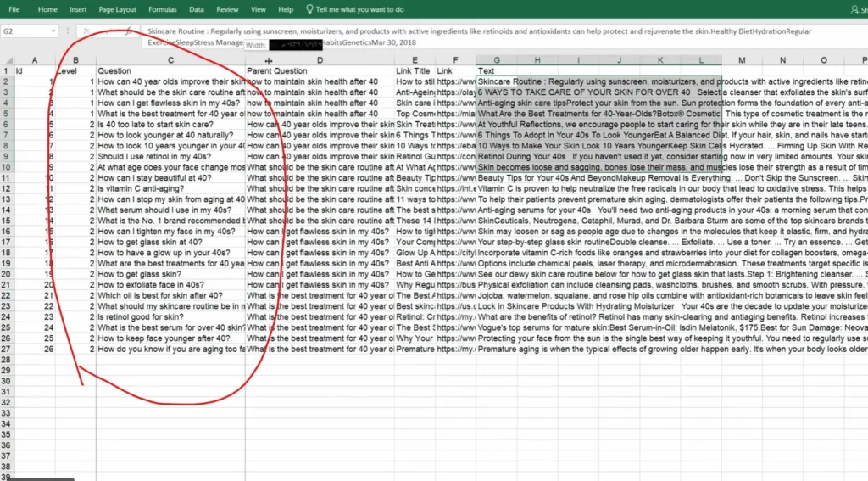Image resolution: width=868 pixels, height=481 pixels.
Task: Select column H header
Action: (x=537, y=60)
